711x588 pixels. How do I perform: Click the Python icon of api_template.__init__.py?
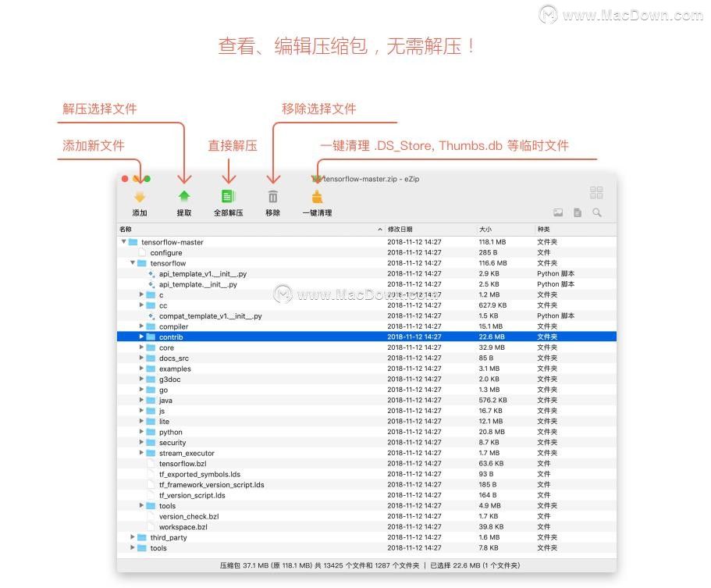[x=151, y=284]
